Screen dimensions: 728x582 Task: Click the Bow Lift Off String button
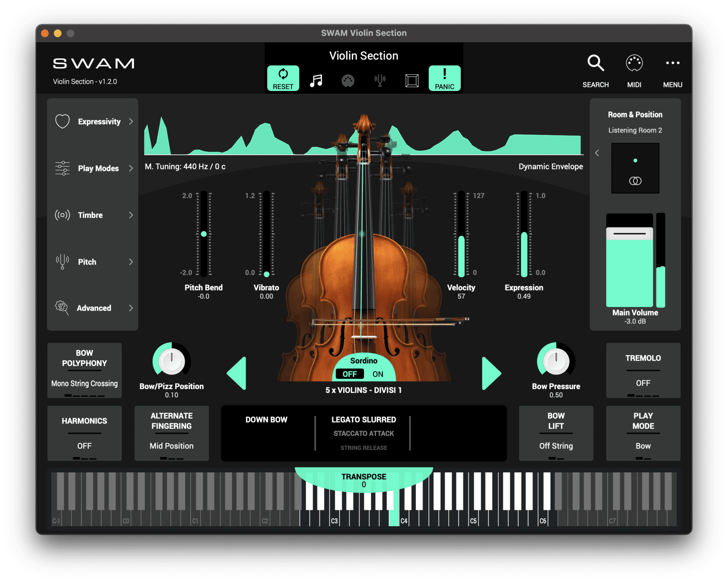tap(556, 433)
